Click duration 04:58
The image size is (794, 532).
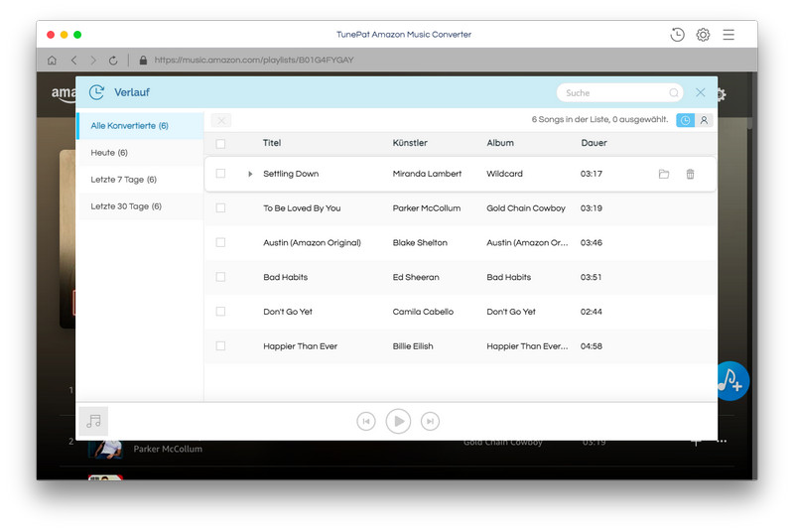[x=591, y=346]
